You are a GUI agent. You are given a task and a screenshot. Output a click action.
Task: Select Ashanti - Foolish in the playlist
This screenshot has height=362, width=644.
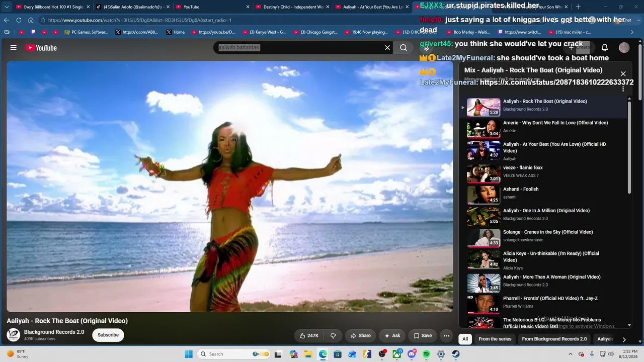pos(543,195)
